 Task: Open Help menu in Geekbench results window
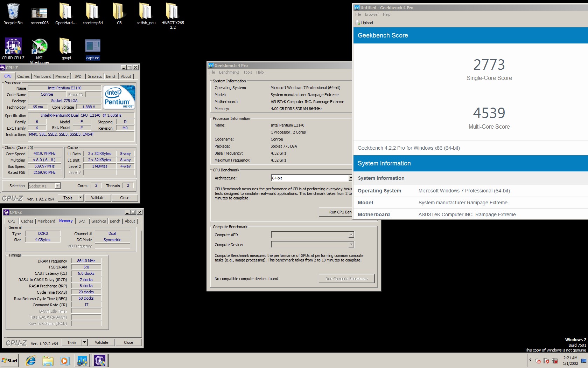(386, 14)
